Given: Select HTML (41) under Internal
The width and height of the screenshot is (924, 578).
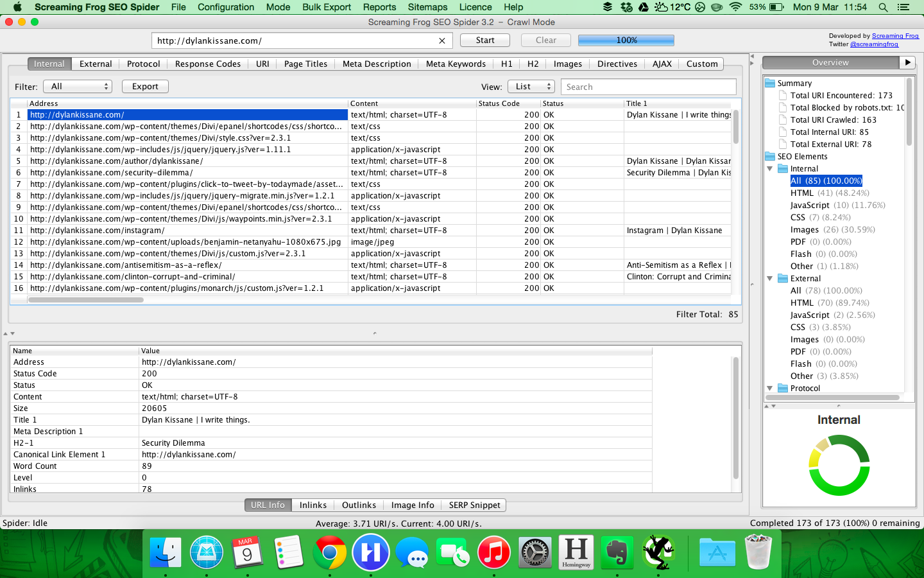Looking at the screenshot, I should [x=830, y=193].
